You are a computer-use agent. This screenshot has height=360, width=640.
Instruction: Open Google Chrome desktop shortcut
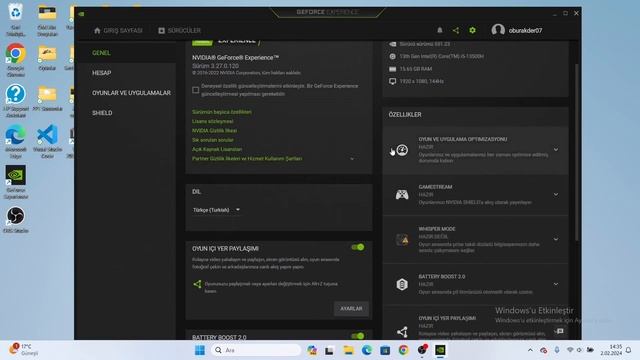coord(16,60)
